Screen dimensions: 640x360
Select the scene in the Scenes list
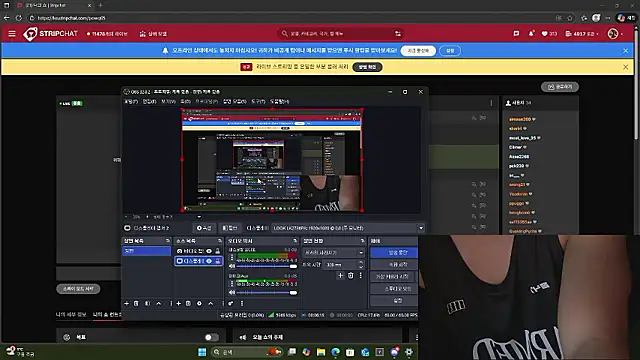pos(147,251)
